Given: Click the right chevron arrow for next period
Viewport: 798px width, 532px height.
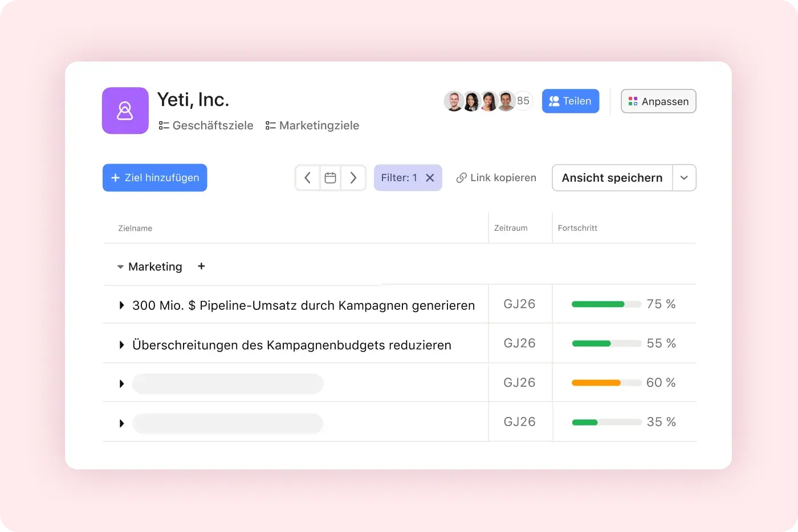Looking at the screenshot, I should click(x=354, y=177).
